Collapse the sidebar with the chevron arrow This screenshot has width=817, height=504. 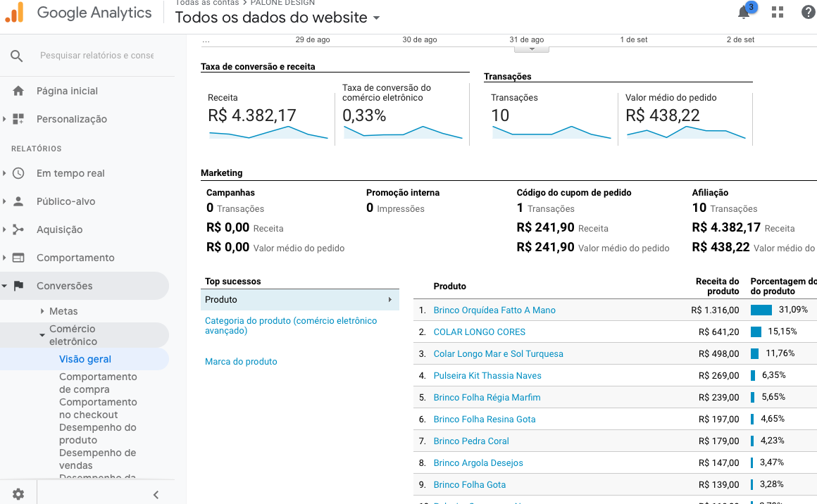click(x=156, y=495)
